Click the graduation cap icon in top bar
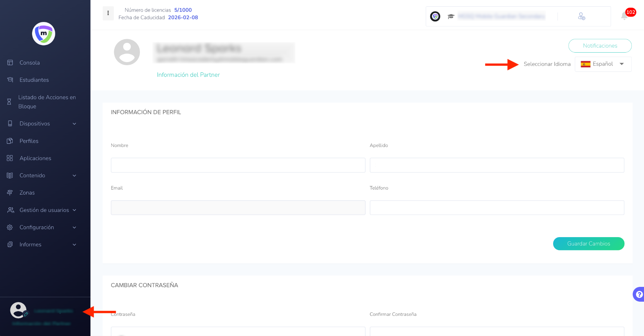The height and width of the screenshot is (336, 644). click(x=451, y=16)
